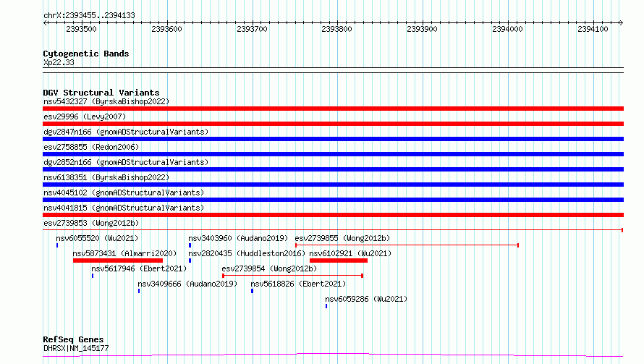The height and width of the screenshot is (364, 644).
Task: Click the 2393600 ruler position label
Action: [166, 29]
